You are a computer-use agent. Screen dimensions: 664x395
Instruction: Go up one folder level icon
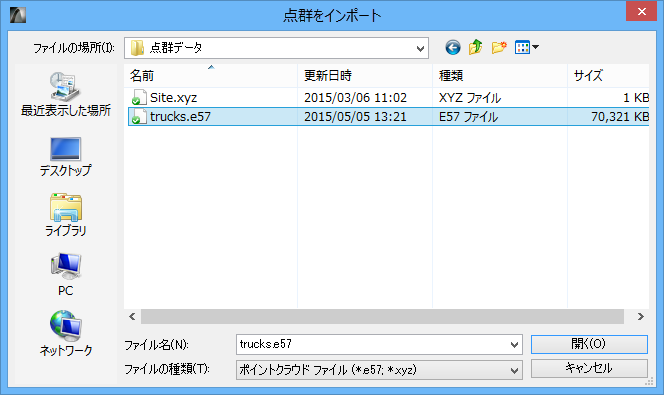click(x=476, y=47)
